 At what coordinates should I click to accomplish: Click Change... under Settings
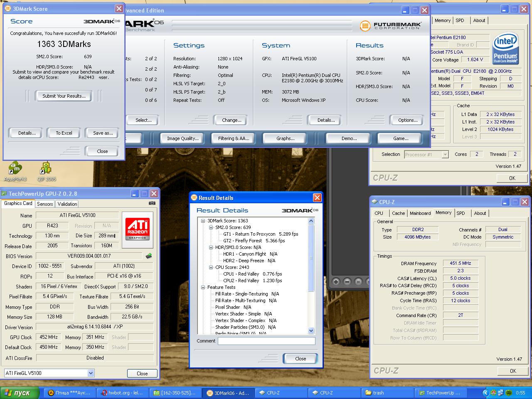232,120
